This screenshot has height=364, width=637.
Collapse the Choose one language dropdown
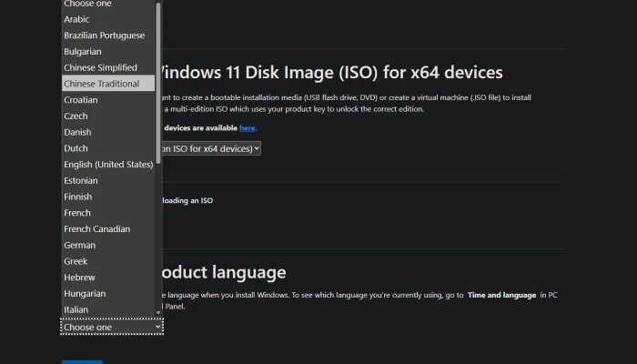[x=112, y=327]
